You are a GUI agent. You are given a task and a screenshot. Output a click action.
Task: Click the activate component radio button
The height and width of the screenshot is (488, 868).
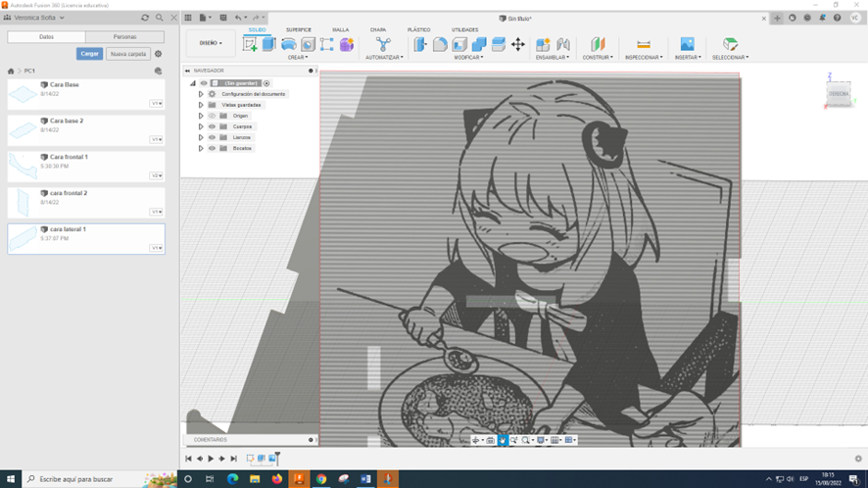click(x=266, y=83)
